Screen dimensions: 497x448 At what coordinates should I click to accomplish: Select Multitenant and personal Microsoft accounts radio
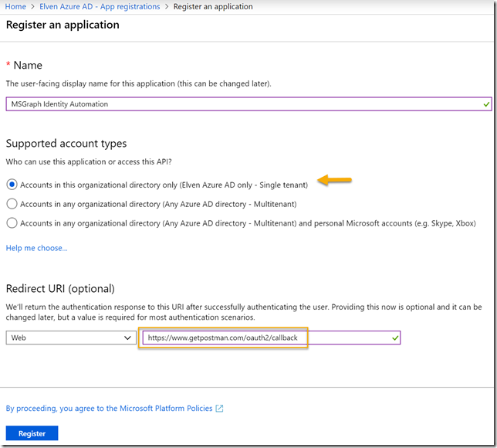[x=12, y=223]
